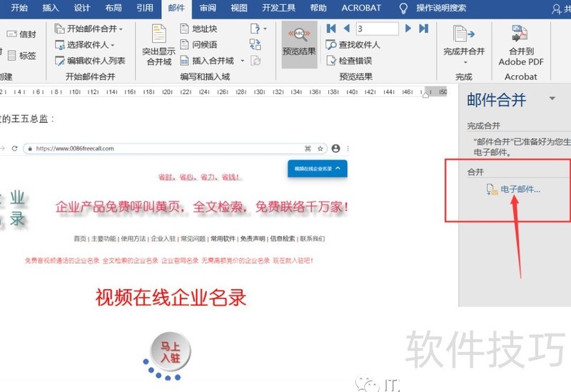Open the 帮助 tab
The height and width of the screenshot is (392, 571).
coord(318,8)
